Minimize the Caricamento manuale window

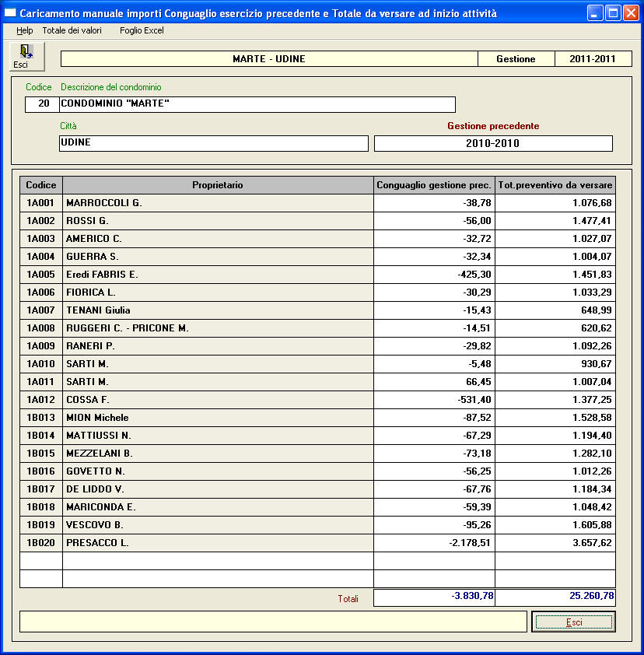[x=595, y=13]
